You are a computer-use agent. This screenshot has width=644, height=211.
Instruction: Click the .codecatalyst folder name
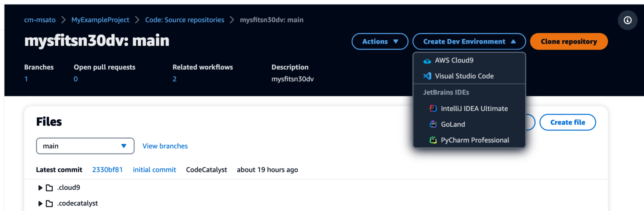click(77, 203)
